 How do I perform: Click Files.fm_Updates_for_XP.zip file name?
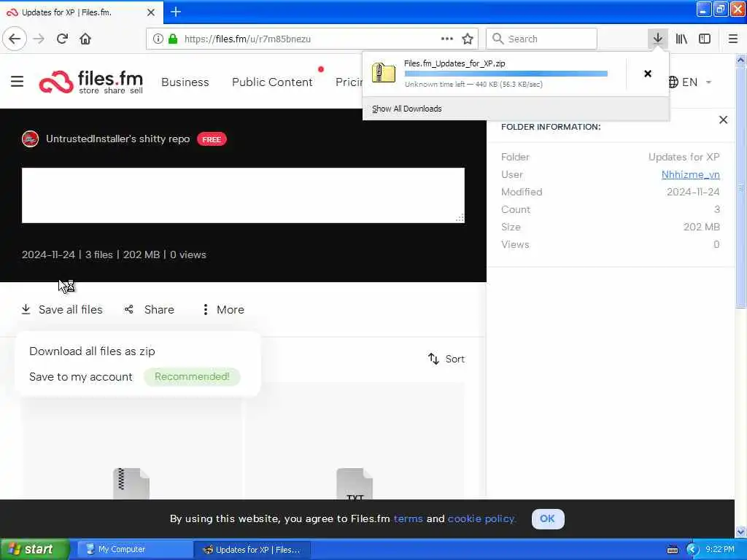click(x=454, y=63)
